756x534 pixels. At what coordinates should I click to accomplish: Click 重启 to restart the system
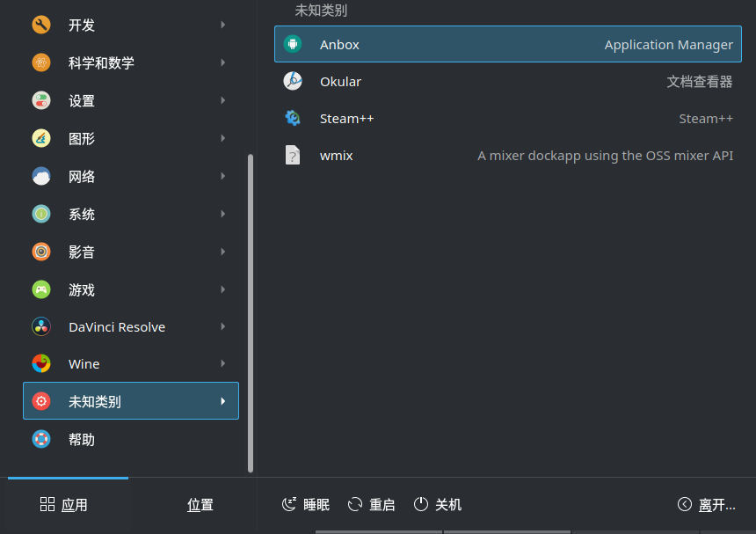(x=371, y=504)
